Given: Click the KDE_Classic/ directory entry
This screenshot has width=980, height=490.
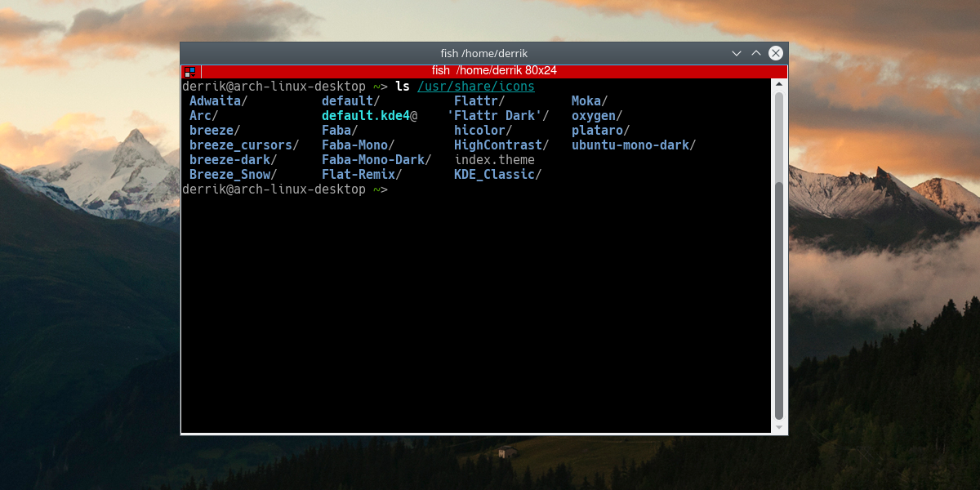Looking at the screenshot, I should tap(497, 175).
